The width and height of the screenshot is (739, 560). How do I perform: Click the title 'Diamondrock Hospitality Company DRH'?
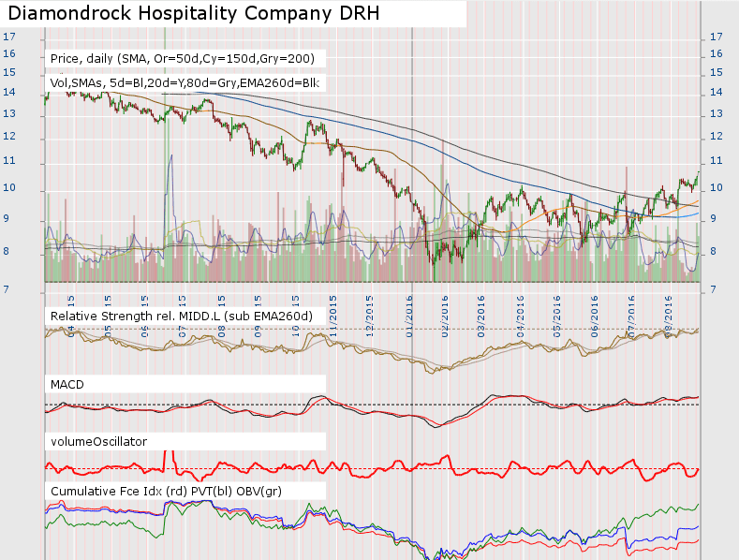pos(194,13)
